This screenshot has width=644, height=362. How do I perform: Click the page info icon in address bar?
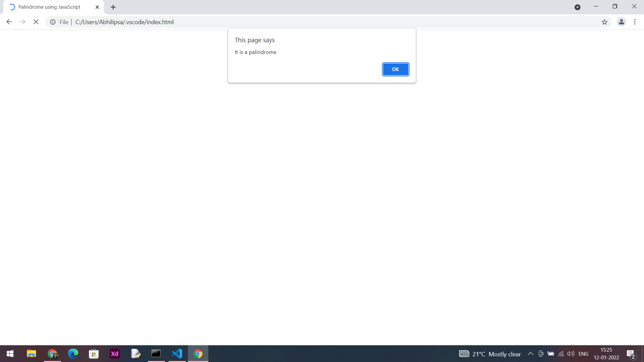pyautogui.click(x=53, y=22)
